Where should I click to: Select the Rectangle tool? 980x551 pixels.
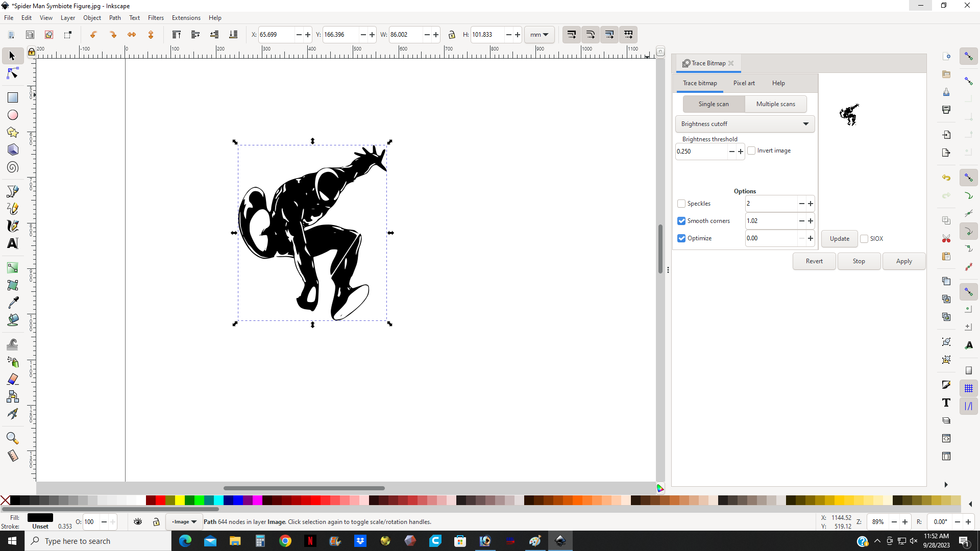[x=13, y=97]
